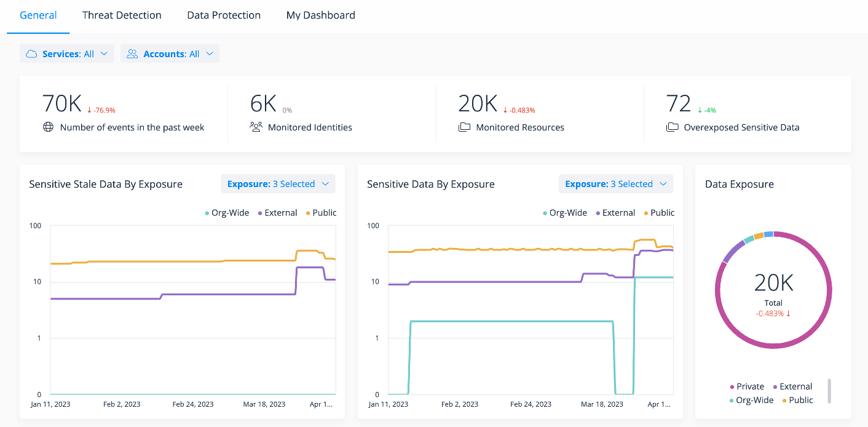
Task: Switch to the Threat Detection tab
Action: click(x=122, y=15)
